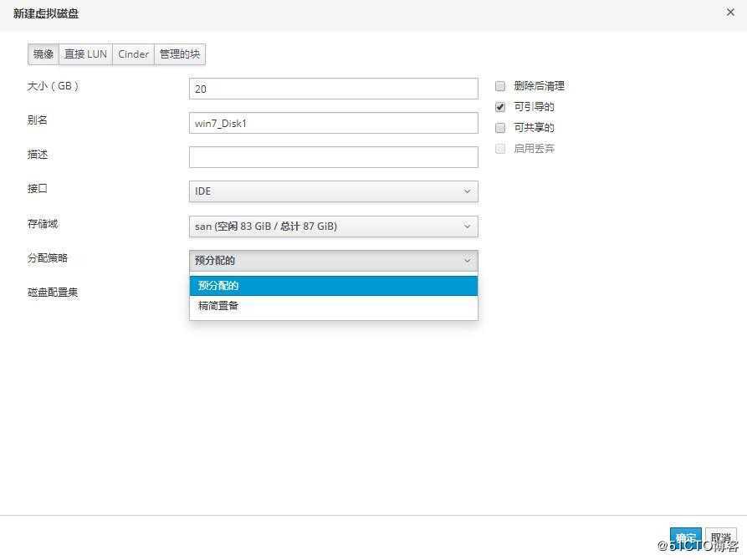The image size is (747, 560).
Task: Click the 大小 (GB) size field
Action: coord(334,89)
